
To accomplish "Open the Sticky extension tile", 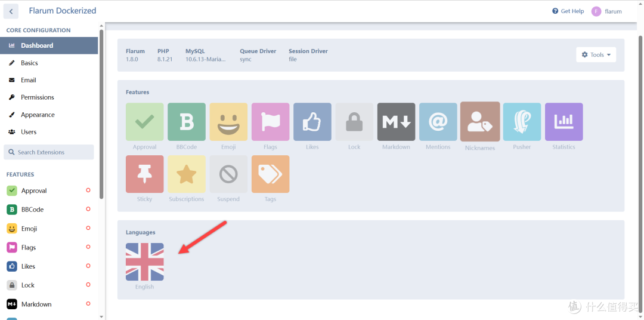I will click(144, 174).
